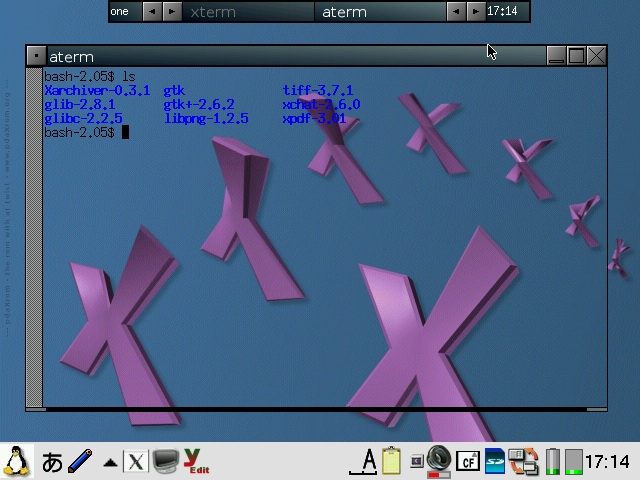This screenshot has height=480, width=640.
Task: Click the Japanese input method icon
Action: coord(52,461)
